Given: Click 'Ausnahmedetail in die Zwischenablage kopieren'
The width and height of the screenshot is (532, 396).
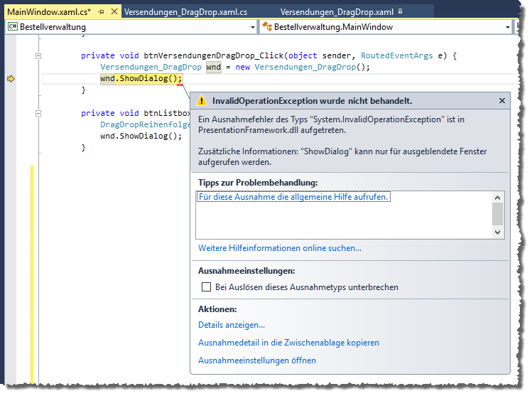Looking at the screenshot, I should coord(288,343).
